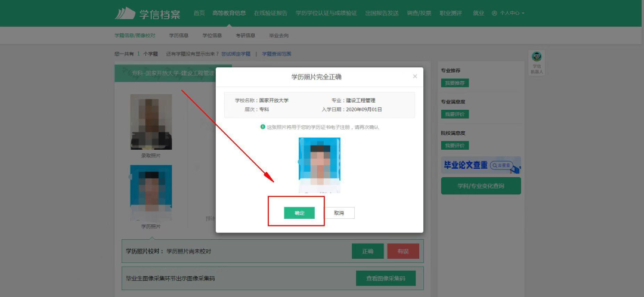
Task: Open 调查/投票 menu
Action: pyautogui.click(x=419, y=13)
